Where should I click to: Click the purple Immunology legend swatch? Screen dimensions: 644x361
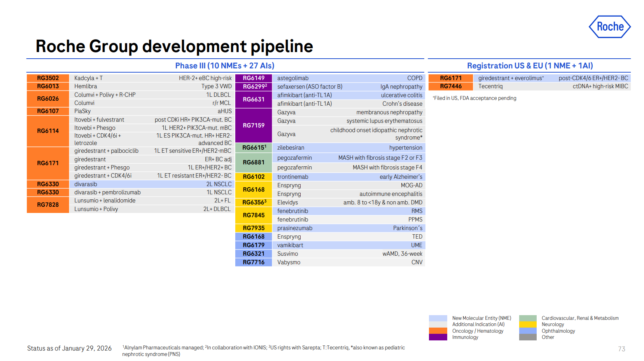click(437, 337)
